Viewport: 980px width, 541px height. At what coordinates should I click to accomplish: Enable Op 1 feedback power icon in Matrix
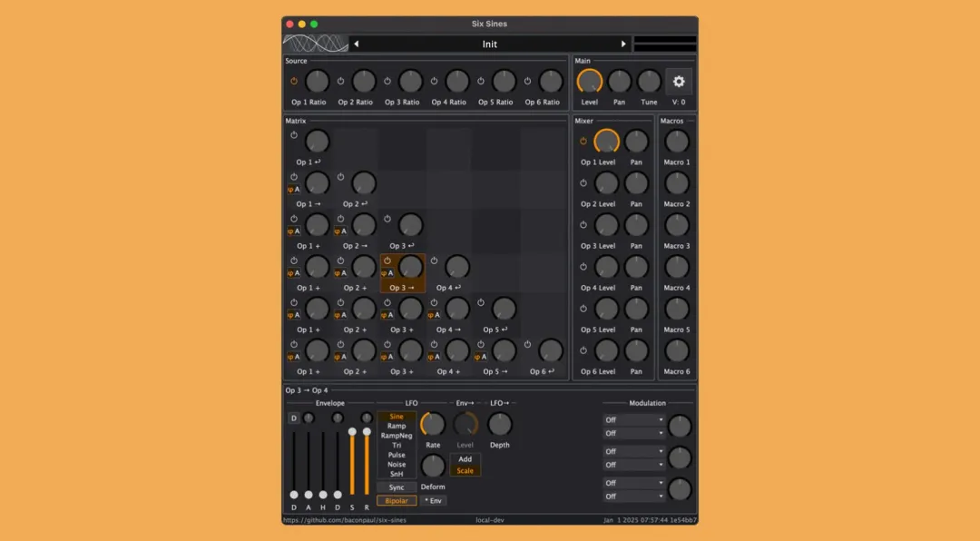[294, 134]
